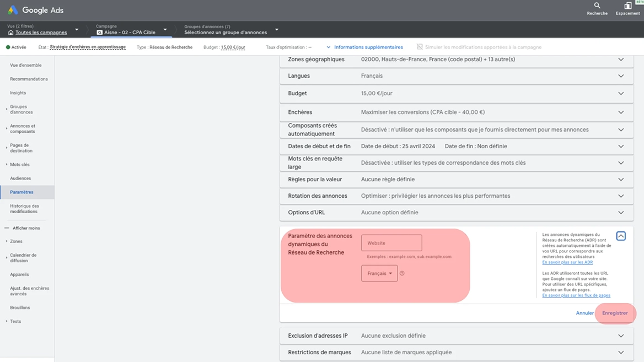Open Appareils in sidebar

click(x=19, y=274)
